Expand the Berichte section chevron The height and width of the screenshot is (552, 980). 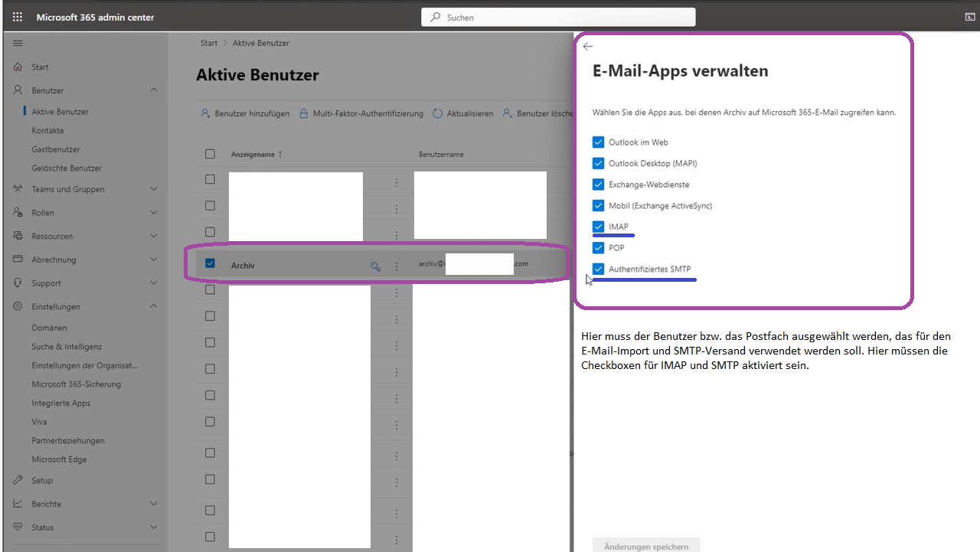click(x=154, y=504)
